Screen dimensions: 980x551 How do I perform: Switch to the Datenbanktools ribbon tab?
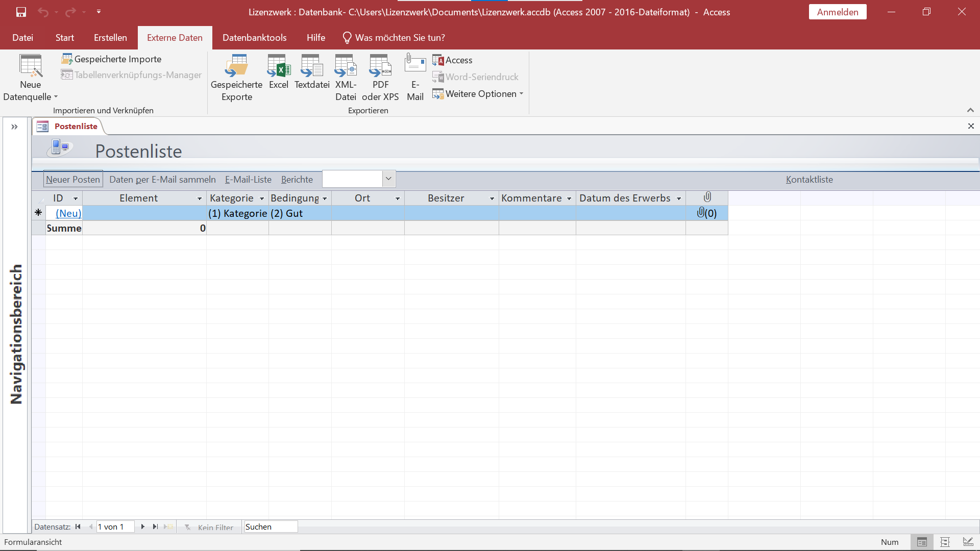(254, 38)
